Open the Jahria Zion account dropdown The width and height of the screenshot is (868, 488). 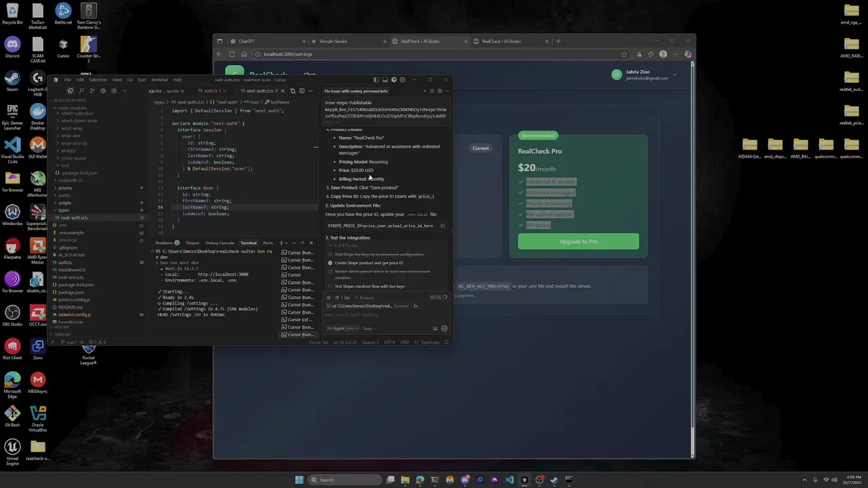click(644, 75)
